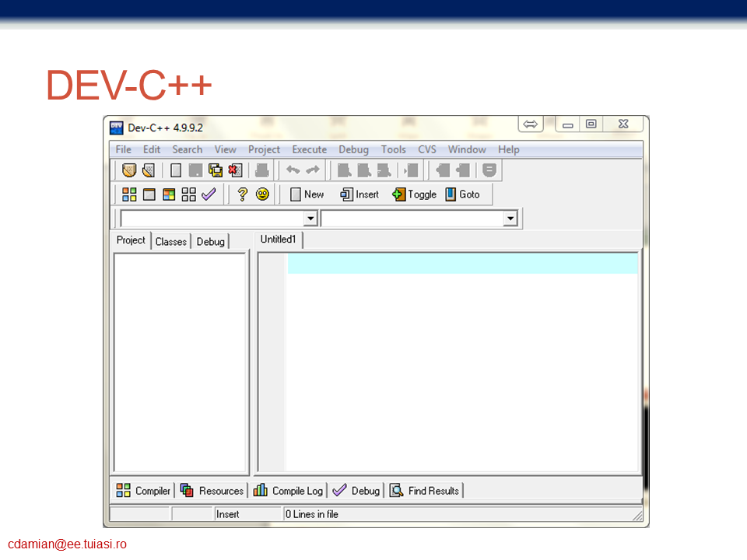Open the Resources tab at bottom
Viewport: 747px width, 560px height.
[212, 491]
